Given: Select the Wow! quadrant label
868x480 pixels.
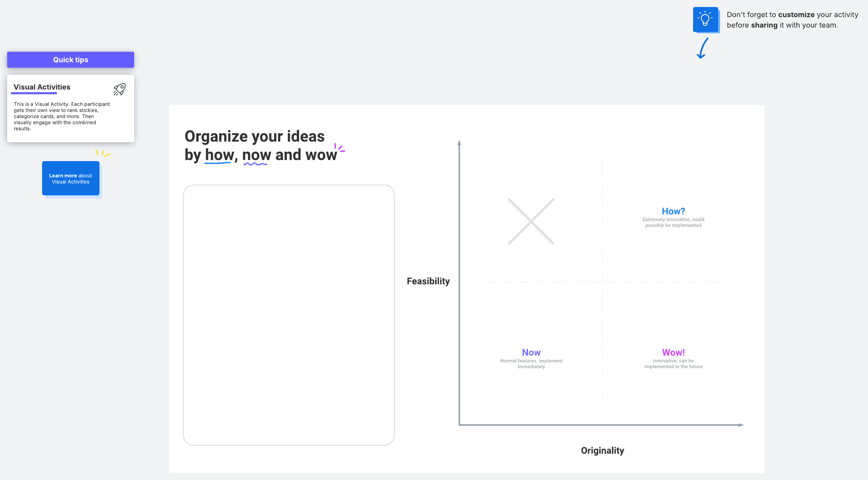Looking at the screenshot, I should tap(673, 352).
